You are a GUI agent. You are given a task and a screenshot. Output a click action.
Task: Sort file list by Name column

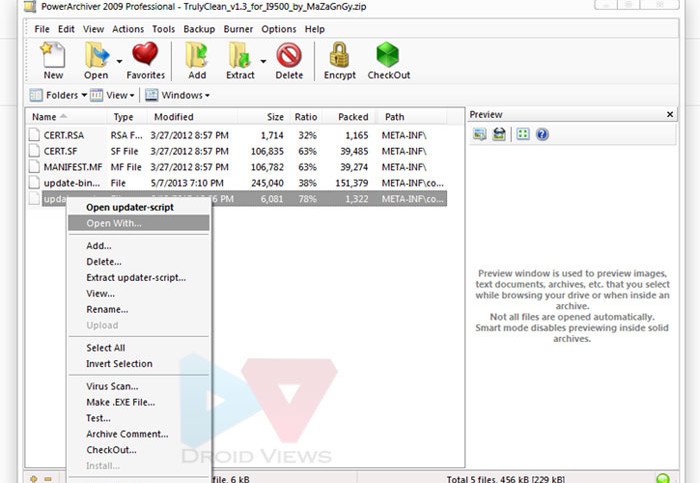66,117
